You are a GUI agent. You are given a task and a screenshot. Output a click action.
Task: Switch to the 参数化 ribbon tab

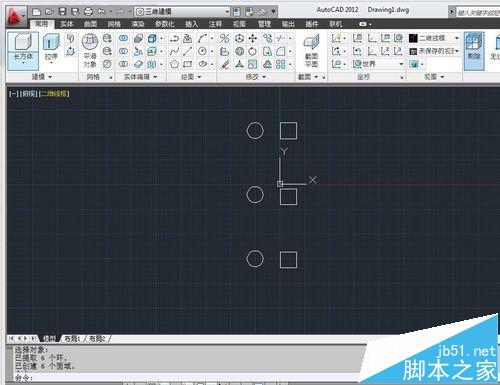coord(165,24)
